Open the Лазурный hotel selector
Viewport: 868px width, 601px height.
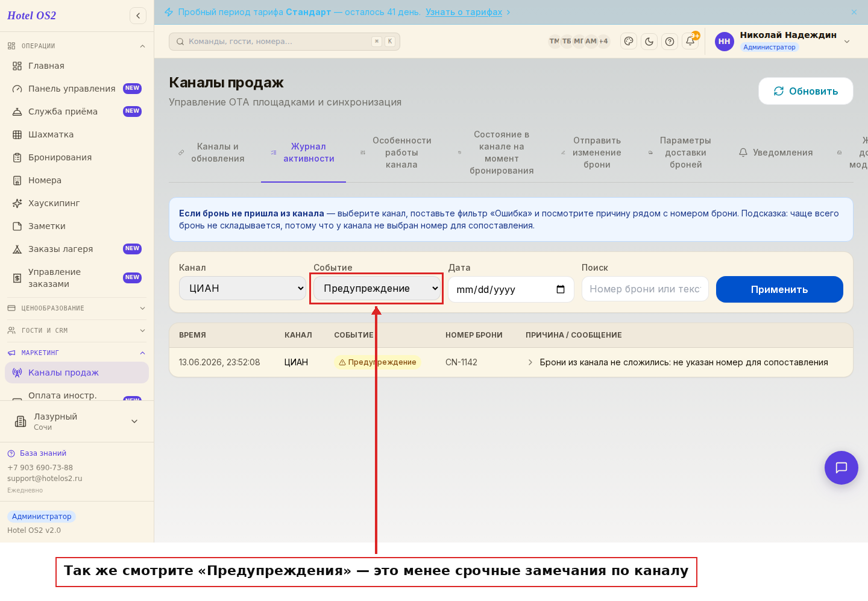pos(77,421)
